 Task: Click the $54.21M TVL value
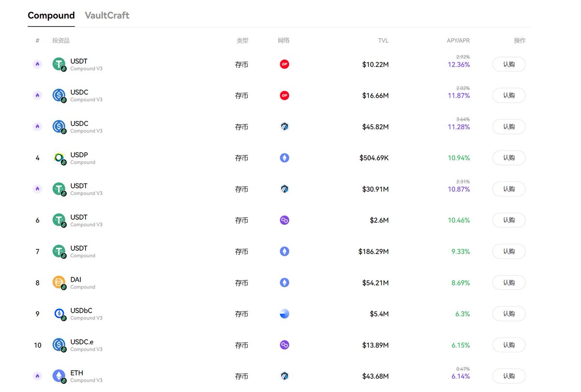click(x=376, y=283)
